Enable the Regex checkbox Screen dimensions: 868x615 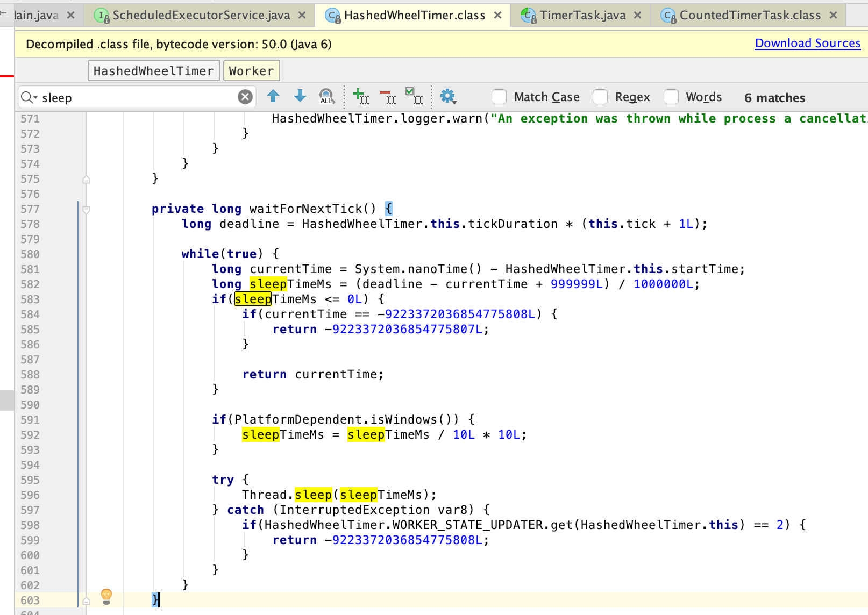pos(600,97)
